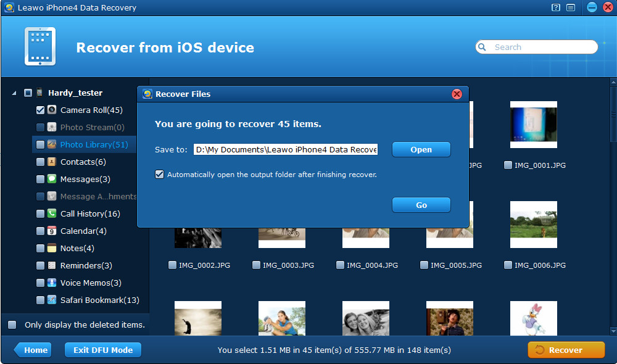Click the Safari Bookmark compass icon
This screenshot has height=364, width=617.
(x=52, y=300)
